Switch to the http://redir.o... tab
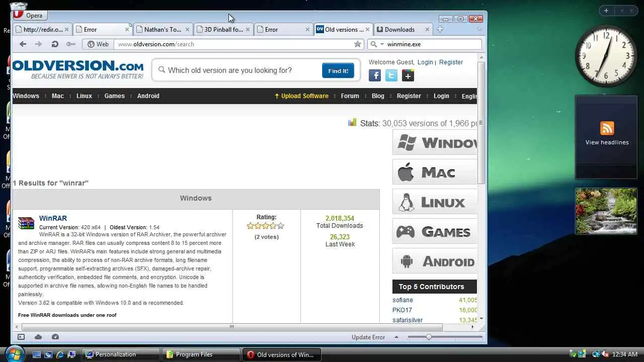 point(43,30)
